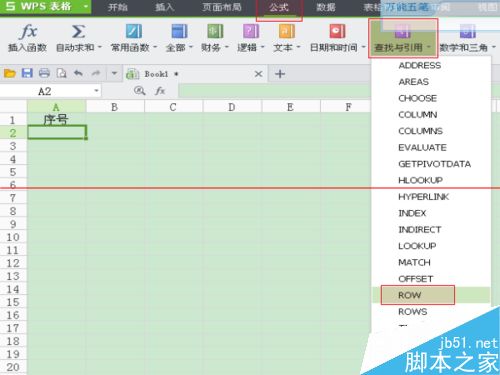Image resolution: width=500 pixels, height=375 pixels.
Task: Expand the Name Box dropdown arrow
Action: (96, 91)
